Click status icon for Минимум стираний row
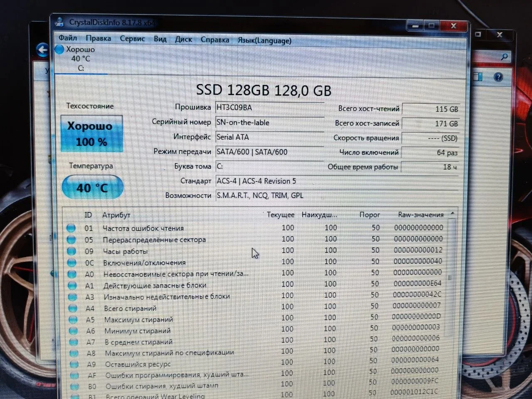Screen dimensions: 532x399 pyautogui.click(x=73, y=331)
